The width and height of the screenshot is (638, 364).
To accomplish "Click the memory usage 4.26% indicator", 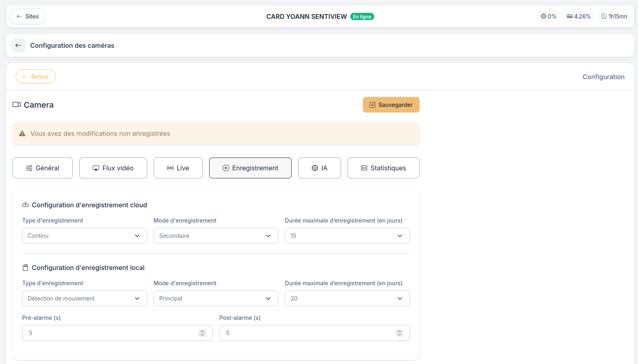I will [578, 16].
